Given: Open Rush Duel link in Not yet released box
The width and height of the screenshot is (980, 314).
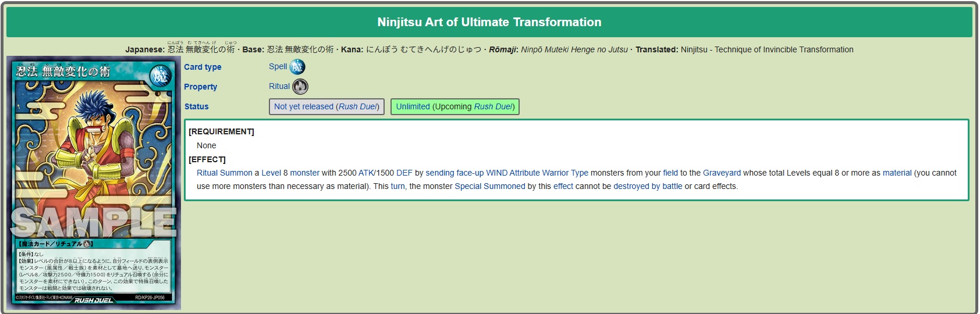Looking at the screenshot, I should tap(357, 106).
